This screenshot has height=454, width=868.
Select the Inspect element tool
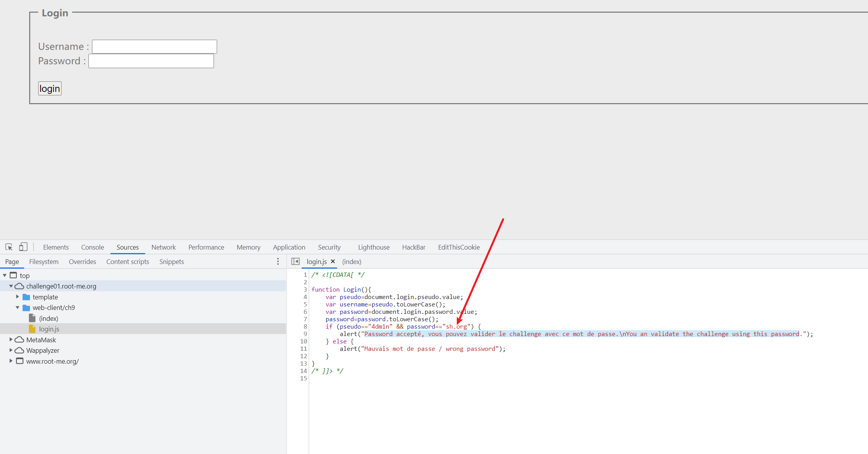coord(9,247)
